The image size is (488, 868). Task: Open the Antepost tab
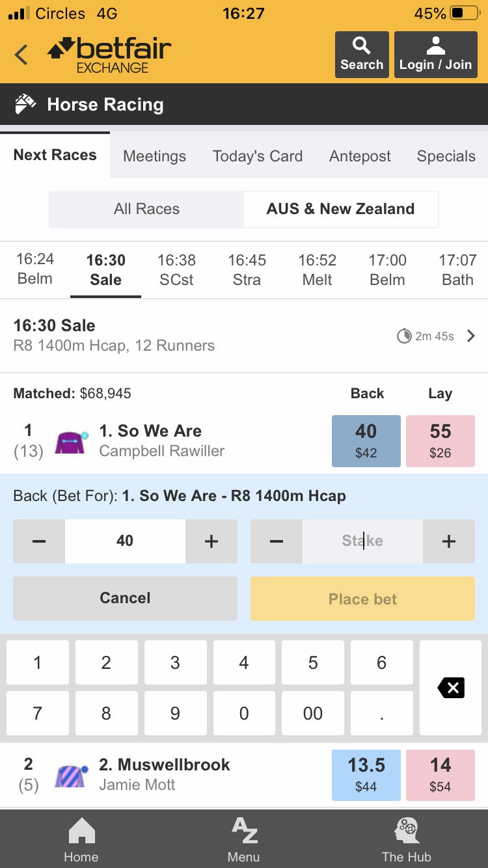click(360, 156)
